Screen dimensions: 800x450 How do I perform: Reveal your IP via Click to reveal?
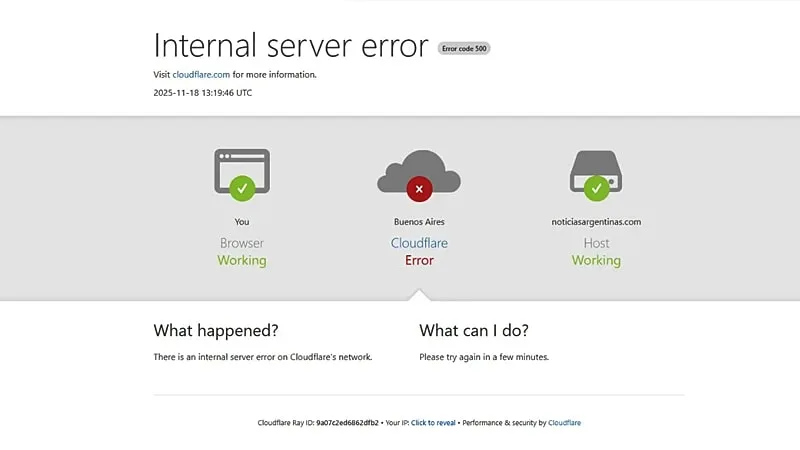click(x=433, y=423)
